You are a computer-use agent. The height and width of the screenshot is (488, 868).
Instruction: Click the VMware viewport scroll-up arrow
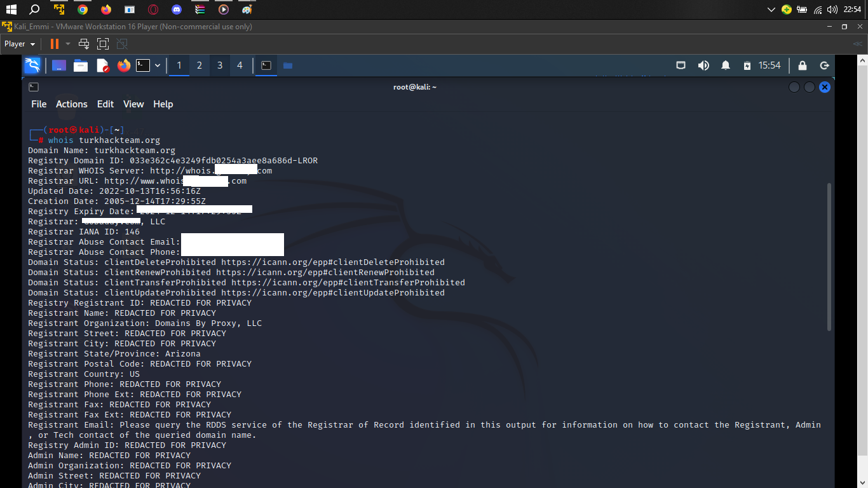point(862,60)
